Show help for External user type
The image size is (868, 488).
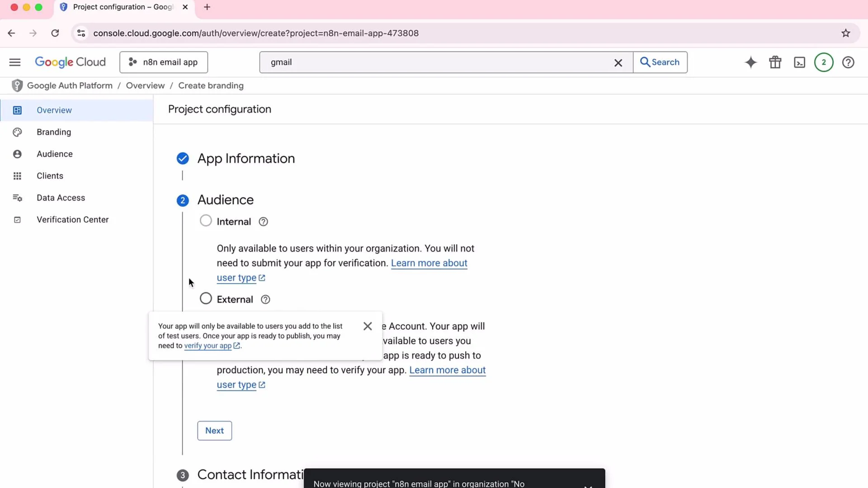click(265, 300)
